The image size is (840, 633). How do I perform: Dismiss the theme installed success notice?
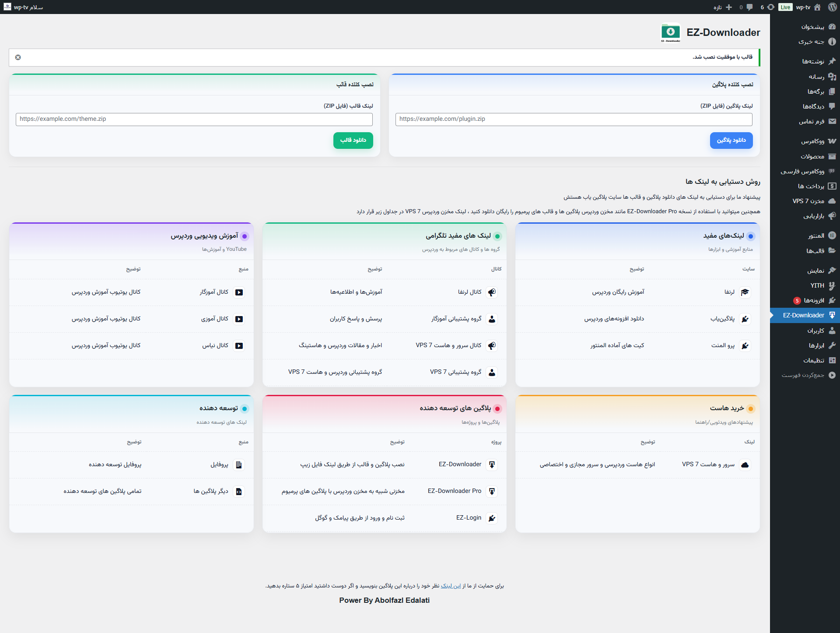click(18, 57)
